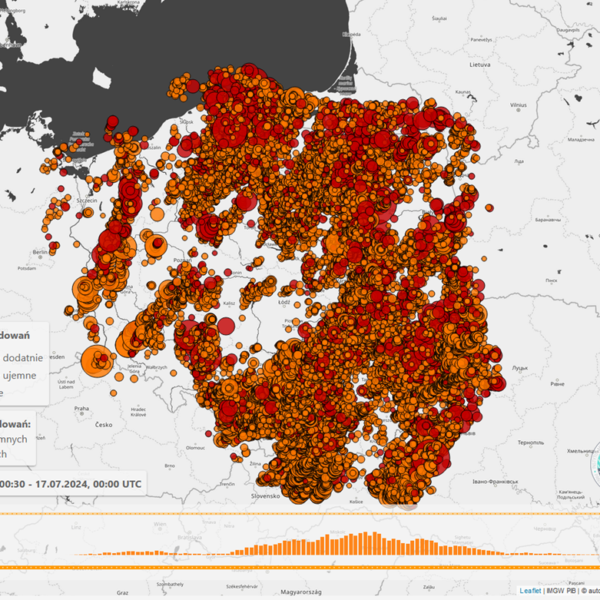Click the 'Praha' city label
This screenshot has height=600, width=600.
coord(82,408)
